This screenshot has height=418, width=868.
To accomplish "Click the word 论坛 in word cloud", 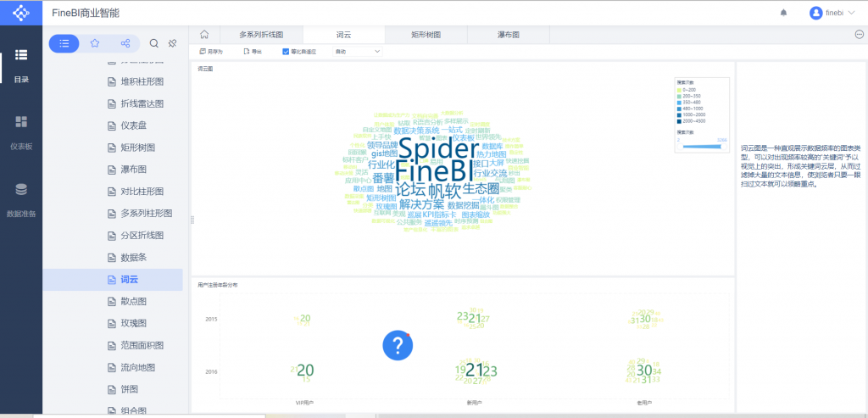I will pyautogui.click(x=410, y=191).
